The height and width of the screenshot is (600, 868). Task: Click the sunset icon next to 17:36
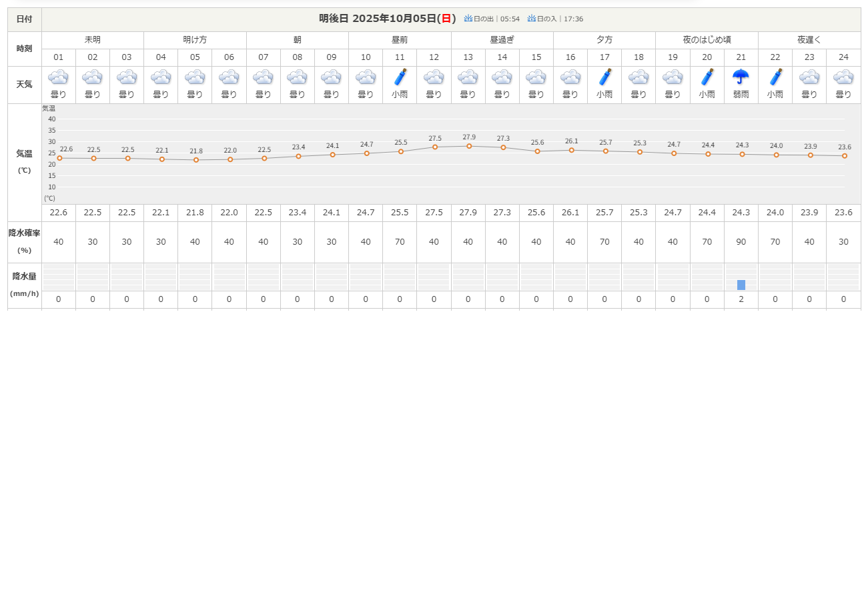point(532,19)
